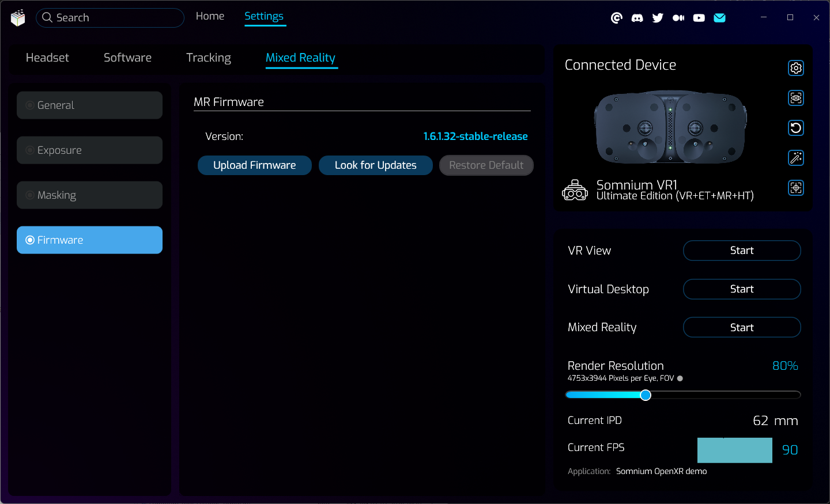The image size is (830, 504).
Task: Select the Exposure radio option
Action: coord(89,150)
